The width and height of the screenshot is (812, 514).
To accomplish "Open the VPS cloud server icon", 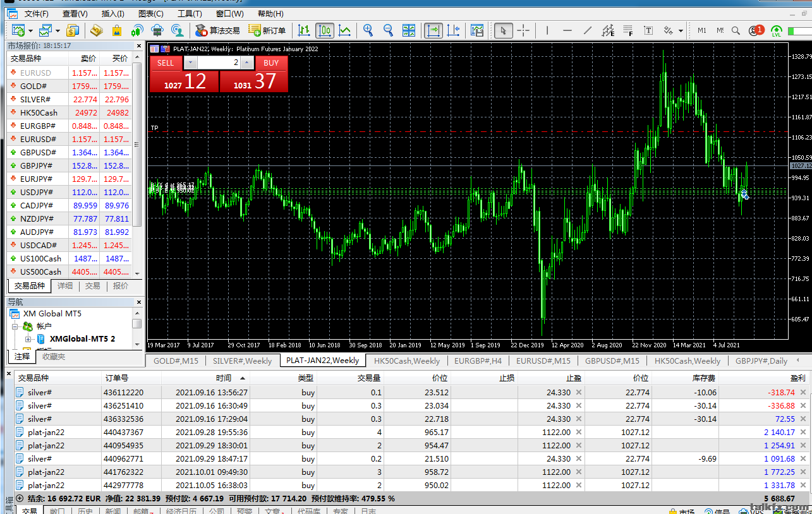I will click(157, 30).
